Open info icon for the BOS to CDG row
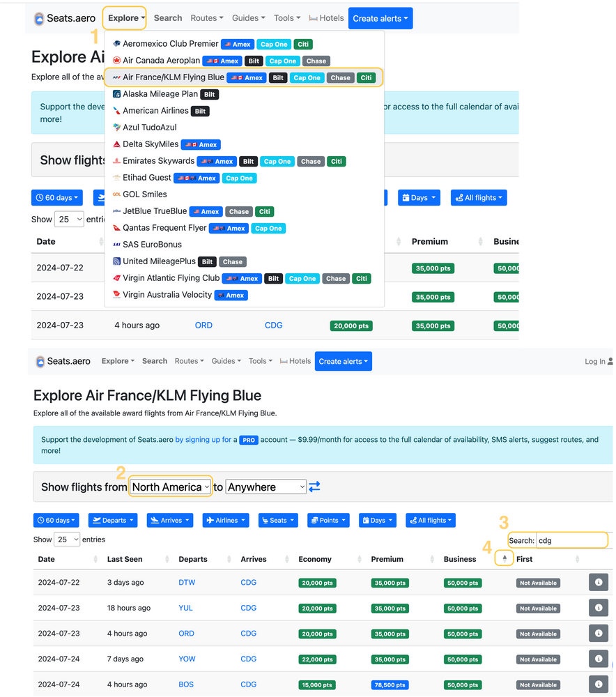Screen dimensions: 616x697 click(x=598, y=684)
